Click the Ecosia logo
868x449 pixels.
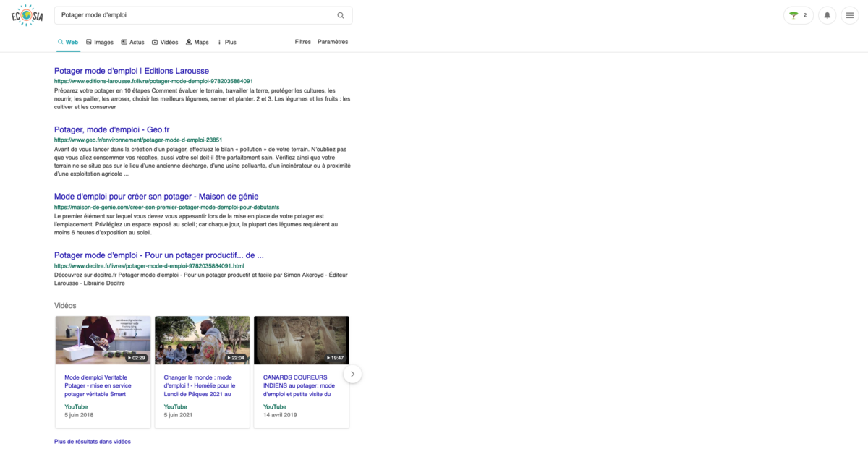(27, 15)
